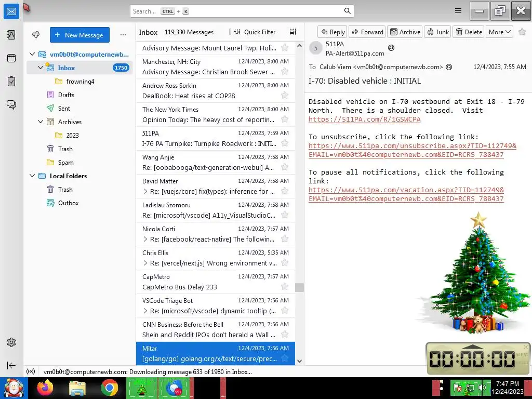The height and width of the screenshot is (399, 532).
Task: Open the Thunderbird app menu hamburger
Action: coord(458,11)
